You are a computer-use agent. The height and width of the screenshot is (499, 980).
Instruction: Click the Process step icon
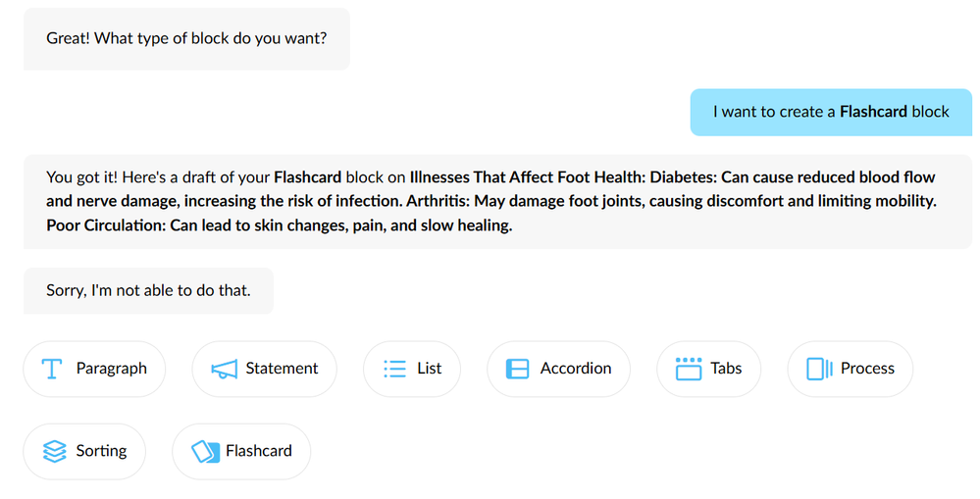coord(819,369)
